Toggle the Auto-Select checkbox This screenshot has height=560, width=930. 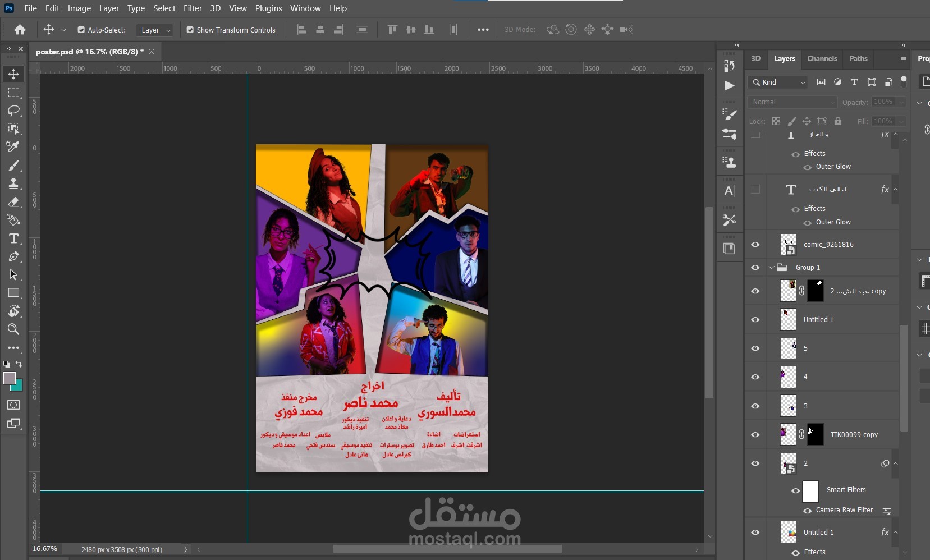(x=81, y=30)
